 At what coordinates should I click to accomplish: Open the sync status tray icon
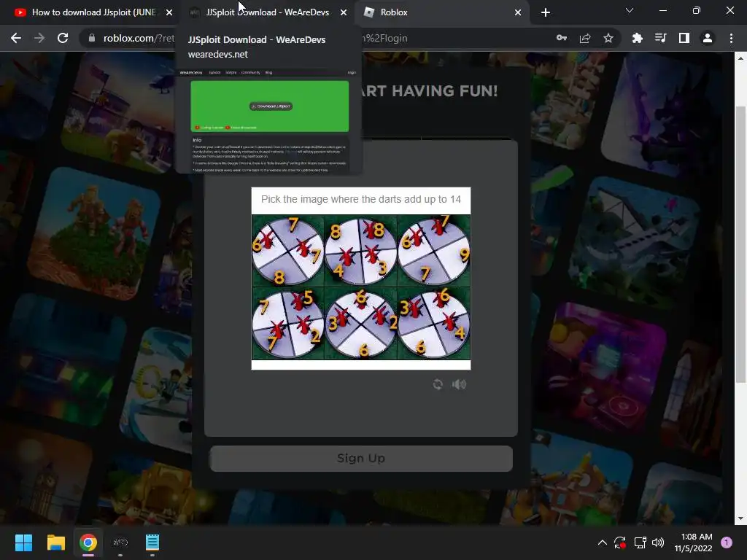[x=620, y=542]
